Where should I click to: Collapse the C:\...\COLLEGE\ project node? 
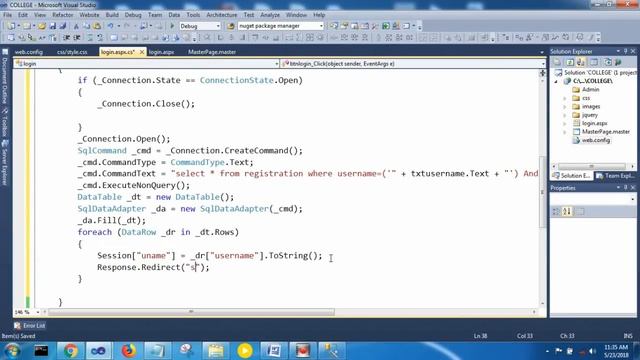(x=556, y=82)
